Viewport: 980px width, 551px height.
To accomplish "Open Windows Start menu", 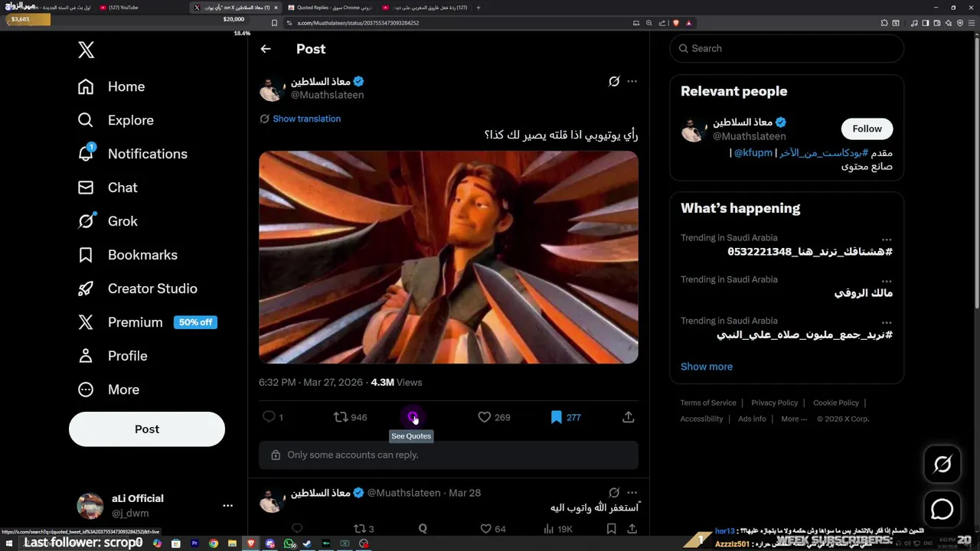I will coord(11,543).
